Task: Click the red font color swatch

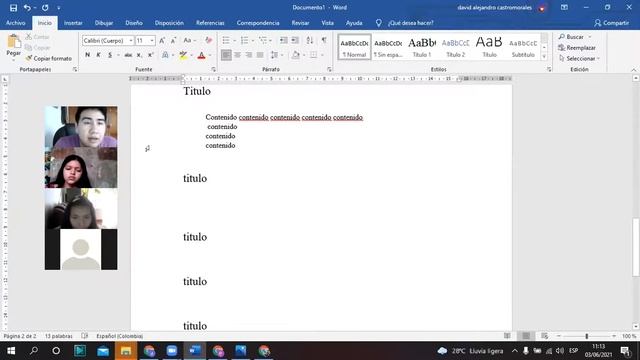Action: click(x=201, y=55)
